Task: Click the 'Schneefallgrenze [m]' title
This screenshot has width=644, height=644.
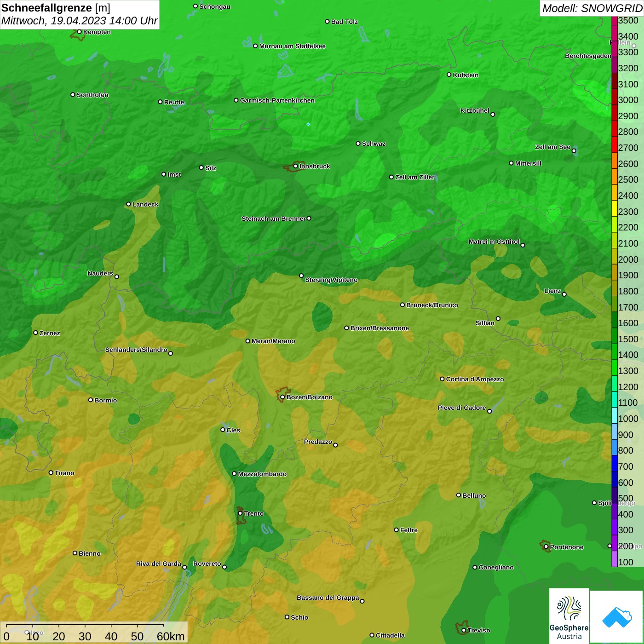Action: click(56, 8)
